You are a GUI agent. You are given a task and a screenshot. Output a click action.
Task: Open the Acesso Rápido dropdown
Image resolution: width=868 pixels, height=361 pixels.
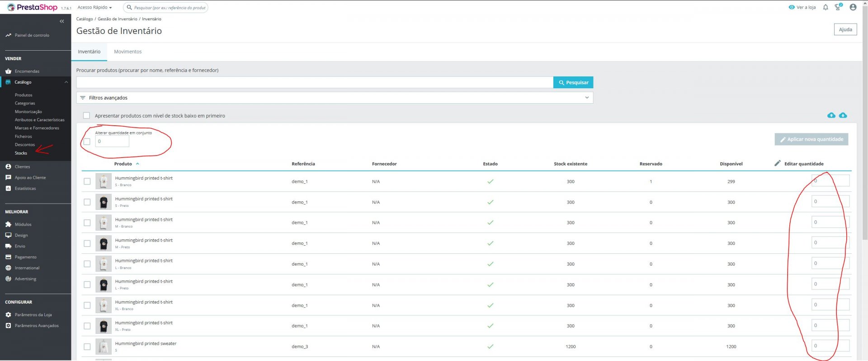(x=94, y=7)
